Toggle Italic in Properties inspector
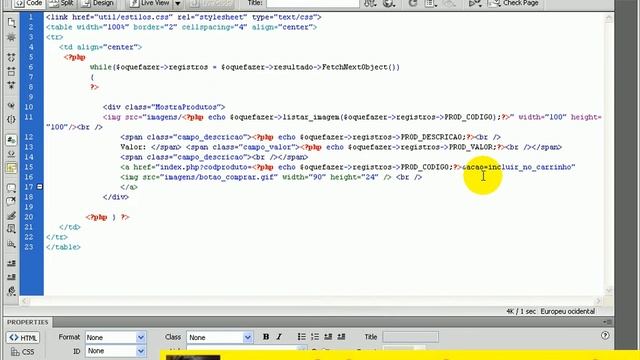The width and height of the screenshot is (640, 360). [x=279, y=337]
